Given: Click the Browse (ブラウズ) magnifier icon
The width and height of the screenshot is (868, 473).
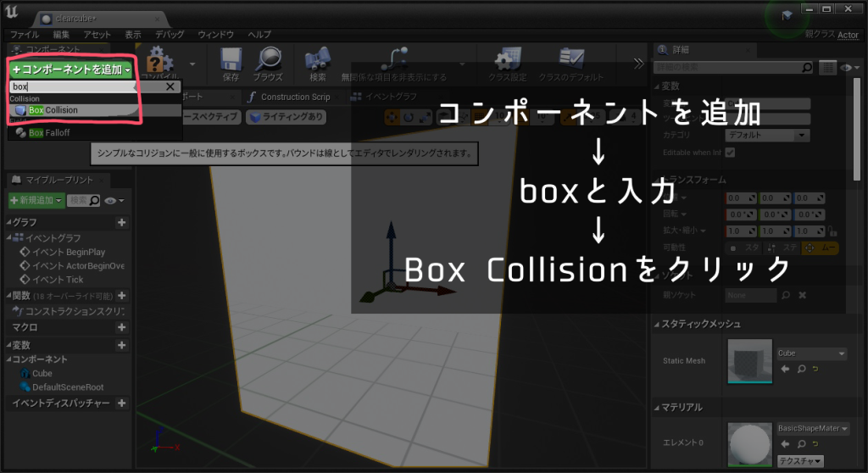Looking at the screenshot, I should pos(269,60).
